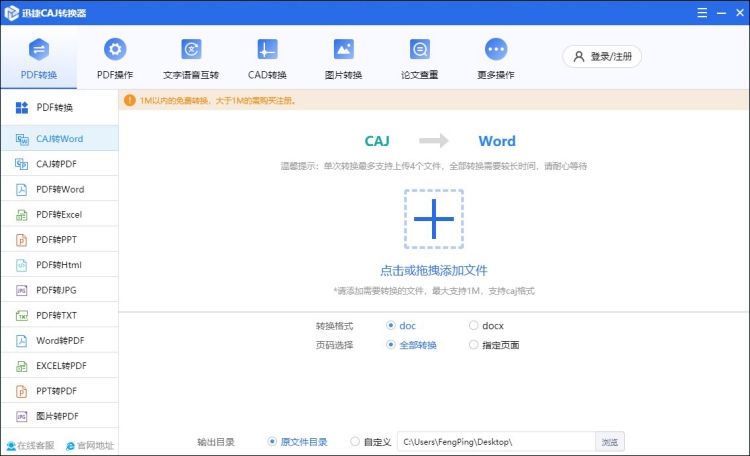750x456 pixels.
Task: Click the PDF转PPT sidebar icon
Action: pyautogui.click(x=22, y=240)
